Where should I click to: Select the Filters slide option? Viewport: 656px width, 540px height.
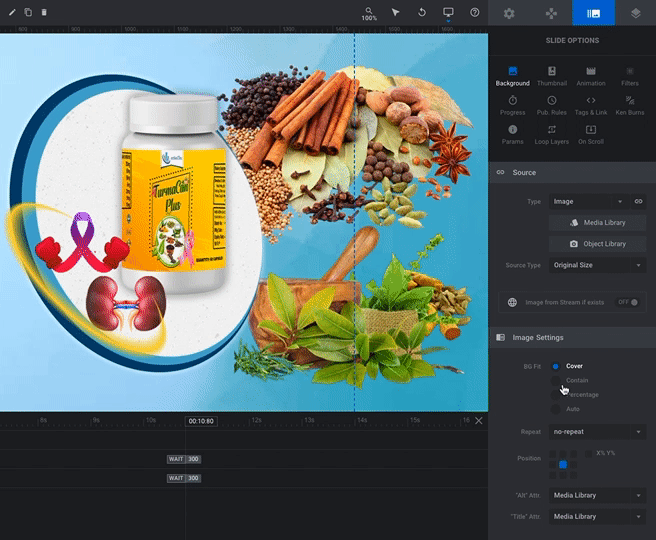pyautogui.click(x=630, y=76)
